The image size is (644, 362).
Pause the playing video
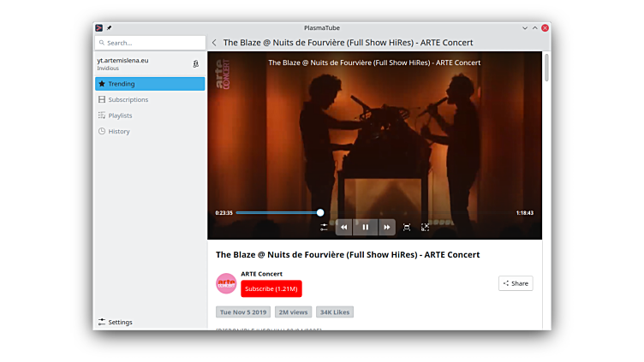pos(365,227)
